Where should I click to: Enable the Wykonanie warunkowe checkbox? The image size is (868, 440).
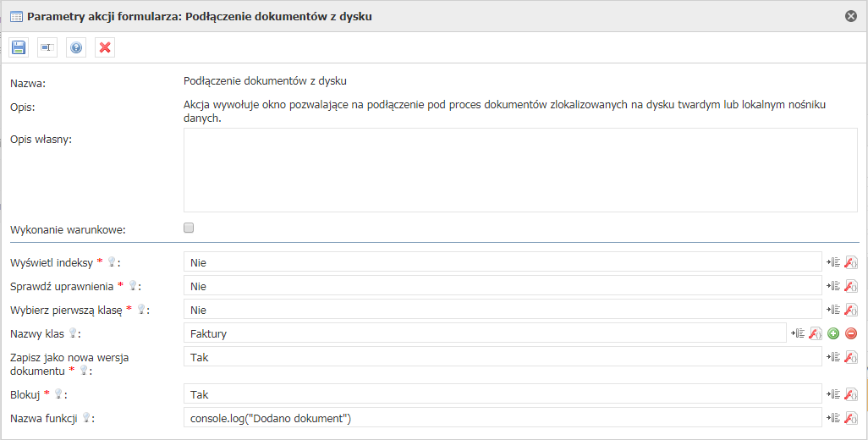189,228
